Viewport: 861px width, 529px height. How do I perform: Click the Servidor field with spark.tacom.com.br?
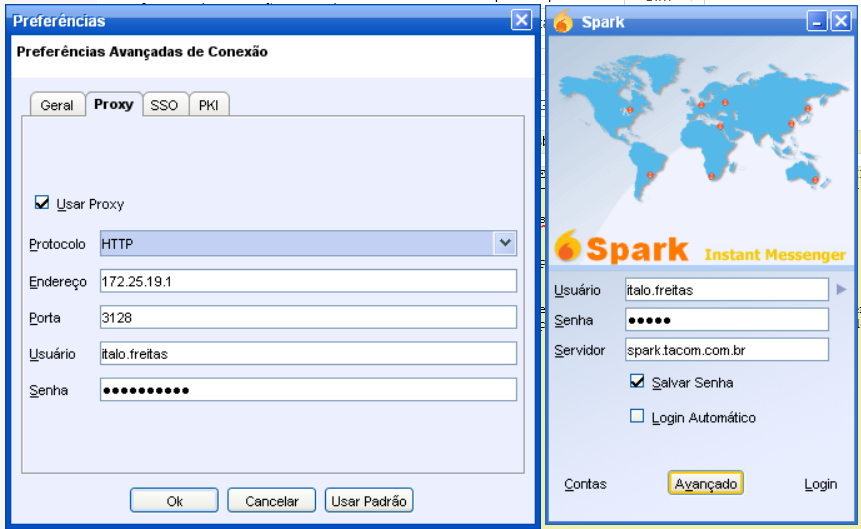tap(726, 349)
